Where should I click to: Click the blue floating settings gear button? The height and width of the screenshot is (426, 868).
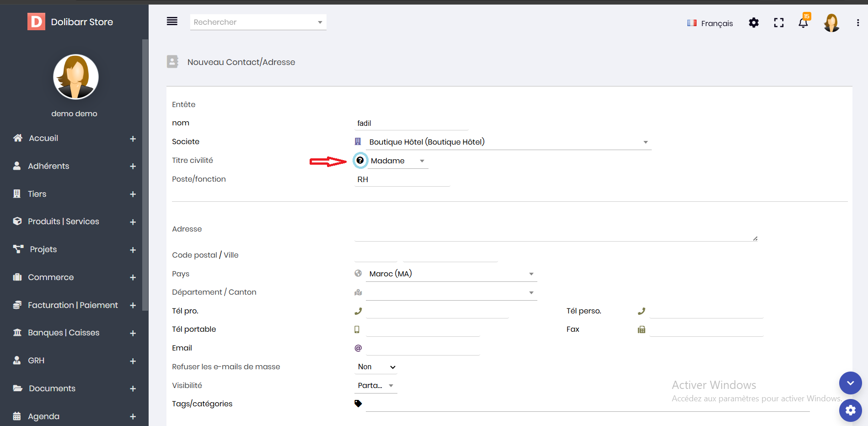pos(850,410)
